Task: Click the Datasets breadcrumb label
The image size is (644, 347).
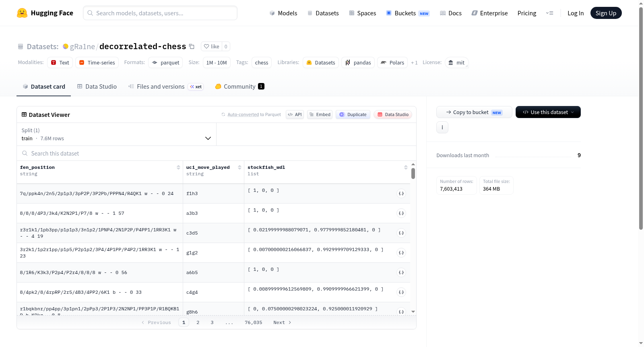Action: click(43, 47)
